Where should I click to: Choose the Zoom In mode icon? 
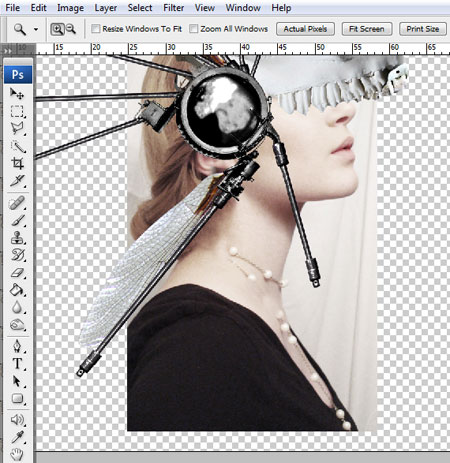click(57, 29)
